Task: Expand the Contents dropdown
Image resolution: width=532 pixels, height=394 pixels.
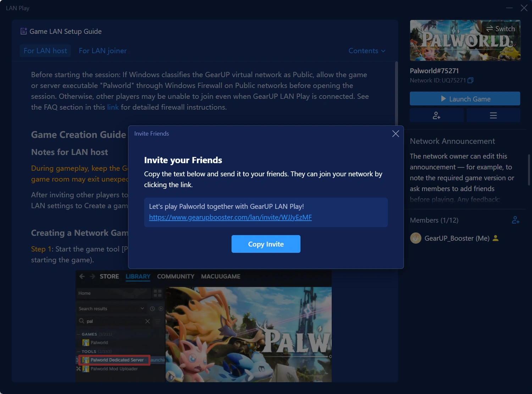Action: click(367, 51)
